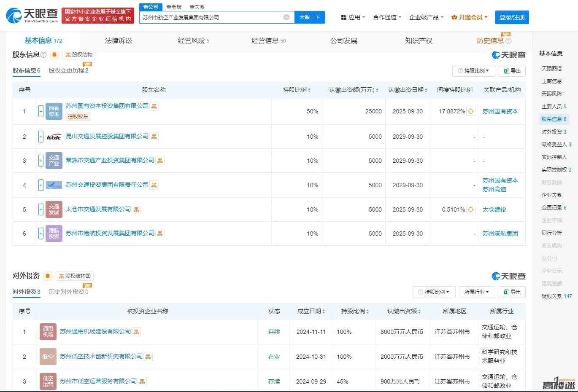Viewport: 578px width, 392px height.
Task: Click the 登录/注册 button
Action: pos(512,17)
